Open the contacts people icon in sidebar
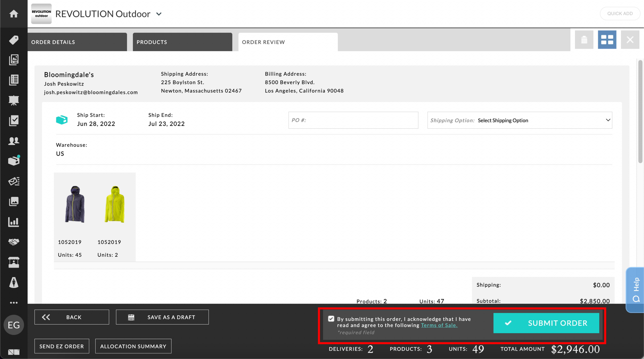Image resolution: width=644 pixels, height=359 pixels. pos(14,141)
